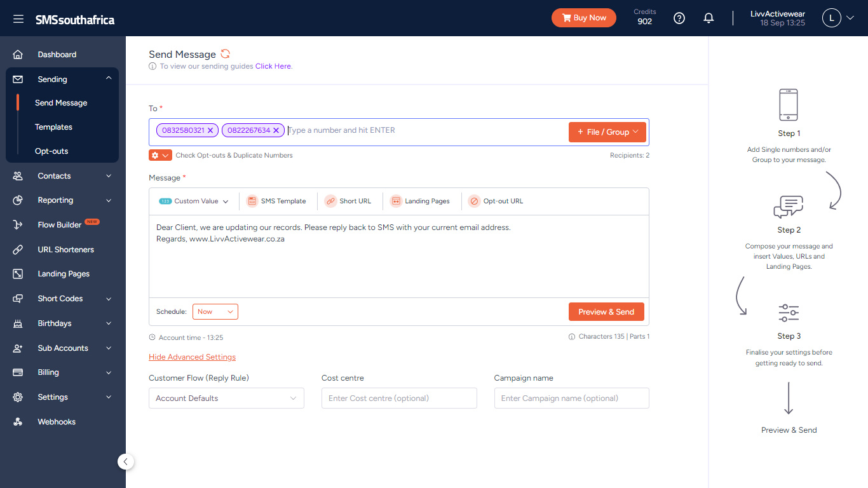
Task: Add Landing Pages link to message
Action: pos(419,201)
